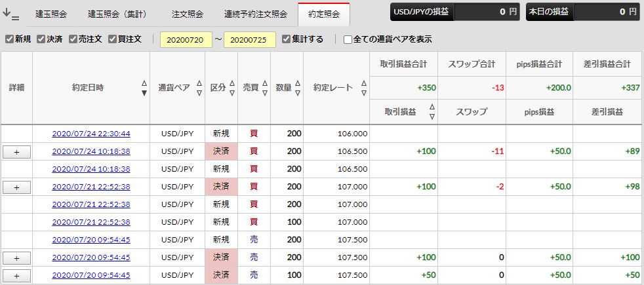
Task: Toggle the 新規 checkbox
Action: [9, 39]
